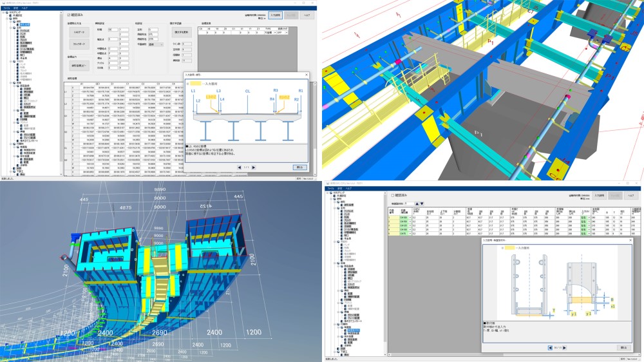This screenshot has width=644, height=362.
Task: Open the ヘルプ menu above the green table window
Action: coord(348,189)
